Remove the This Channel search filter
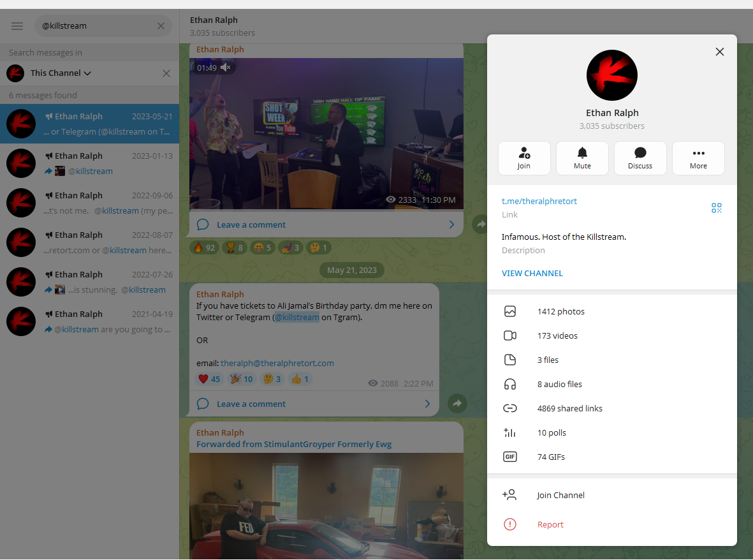753x560 pixels. 166,73
